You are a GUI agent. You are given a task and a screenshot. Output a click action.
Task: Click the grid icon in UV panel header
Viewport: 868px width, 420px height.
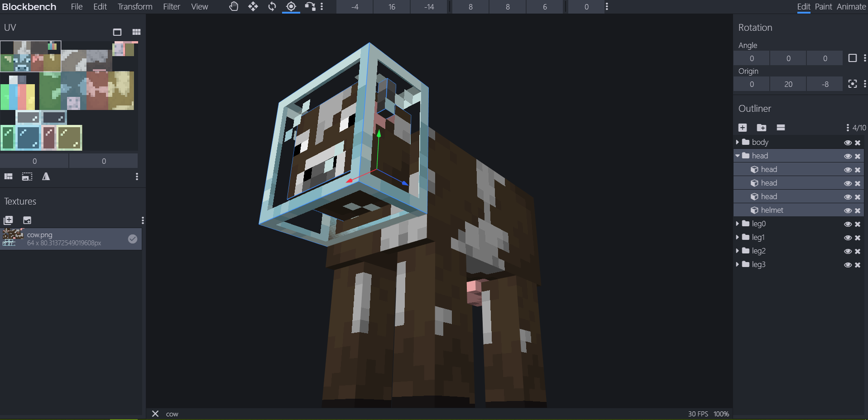click(x=136, y=32)
